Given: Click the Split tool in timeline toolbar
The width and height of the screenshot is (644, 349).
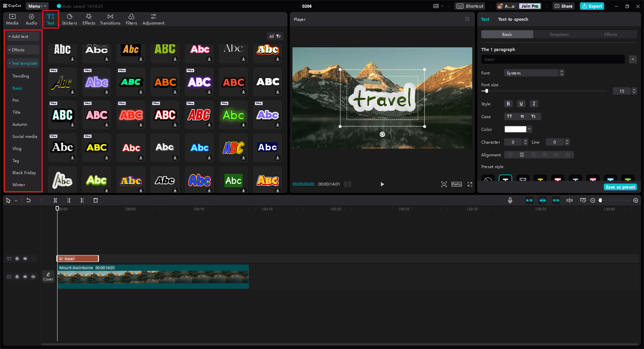Looking at the screenshot, I should [x=55, y=200].
